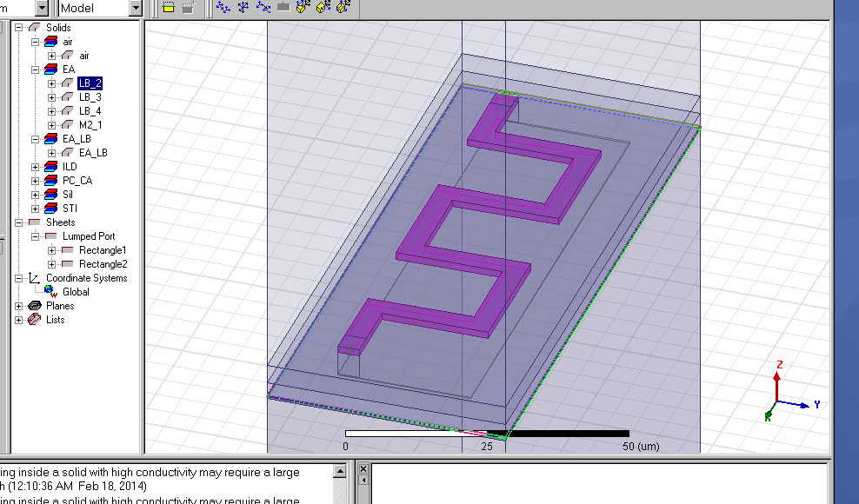Select Rectangle1 under Lumped Port
The width and height of the screenshot is (859, 504).
coord(103,250)
